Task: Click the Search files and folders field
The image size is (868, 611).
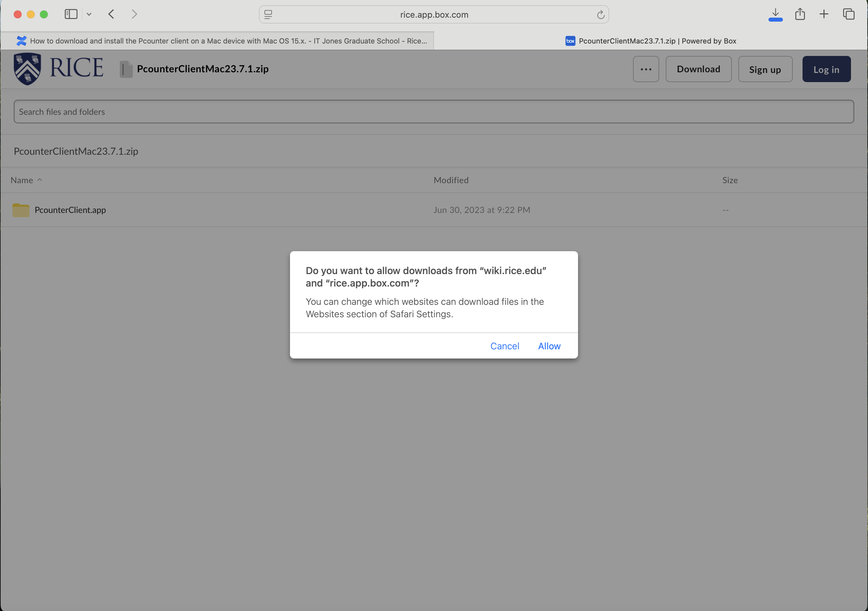Action: tap(433, 112)
